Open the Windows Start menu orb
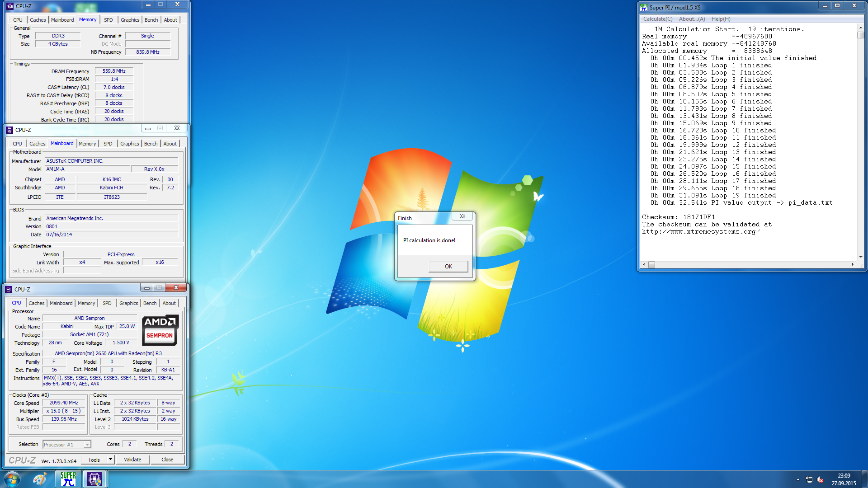Image resolution: width=868 pixels, height=488 pixels. click(12, 479)
